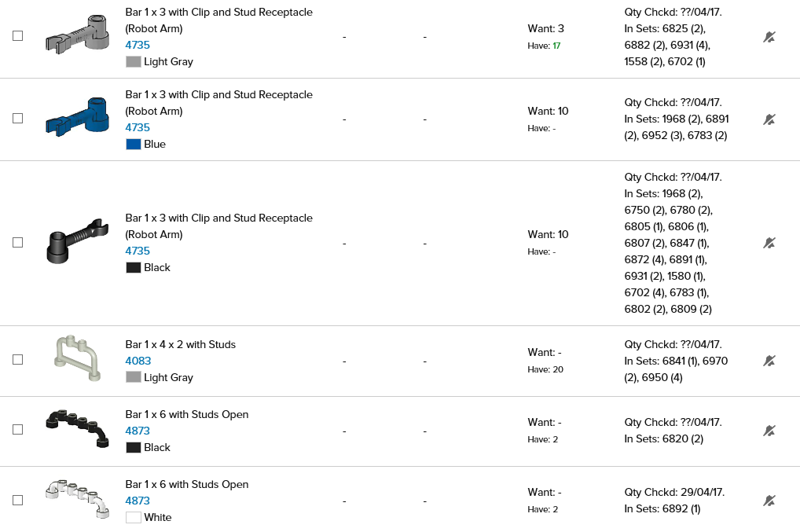Tick the checkbox for Black Robot Arm 4735

pyautogui.click(x=18, y=243)
